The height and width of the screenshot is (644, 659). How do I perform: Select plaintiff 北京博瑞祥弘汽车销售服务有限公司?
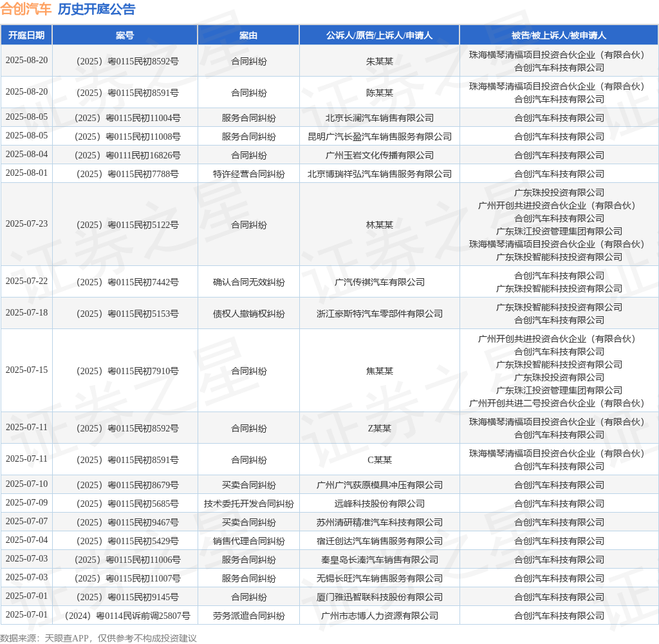[380, 174]
